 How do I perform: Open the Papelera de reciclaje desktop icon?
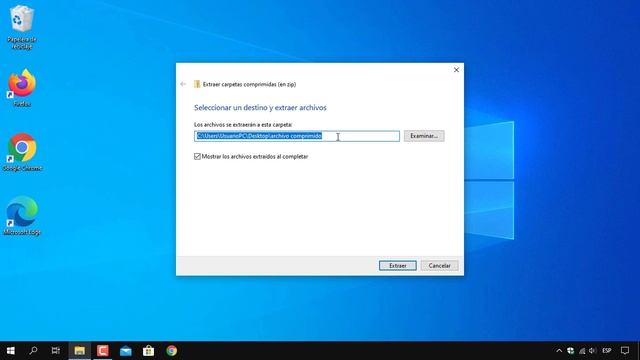tap(22, 27)
